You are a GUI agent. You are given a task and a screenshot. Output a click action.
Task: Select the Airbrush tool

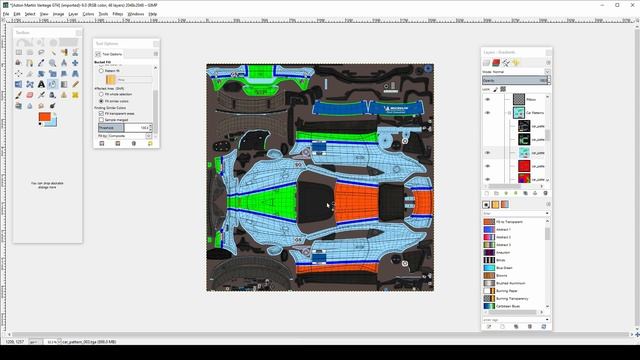point(41,95)
